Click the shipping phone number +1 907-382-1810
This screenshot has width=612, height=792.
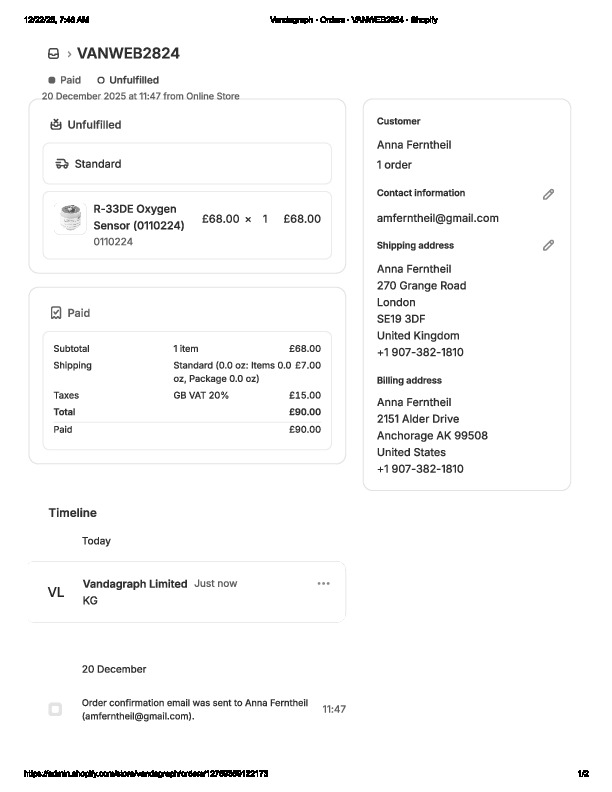420,352
